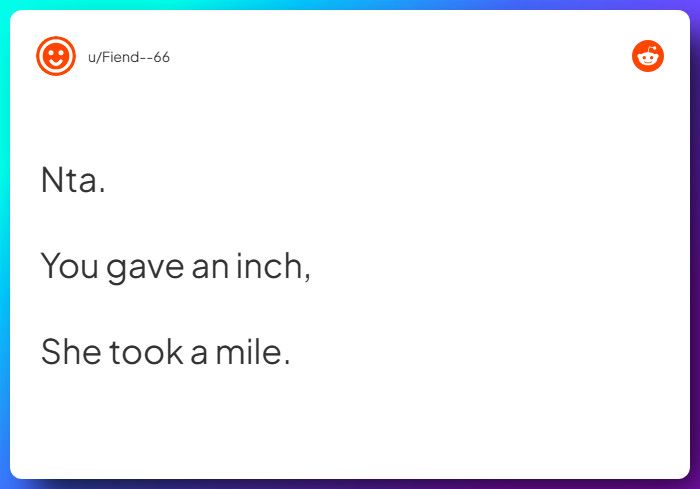700x489 pixels.
Task: Click the Reddit Snoo logo icon
Action: (x=648, y=57)
